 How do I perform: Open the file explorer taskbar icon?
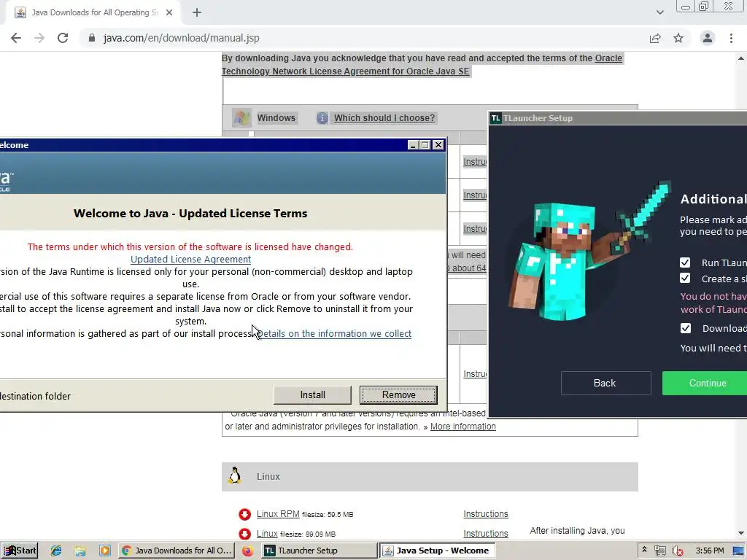[80, 551]
